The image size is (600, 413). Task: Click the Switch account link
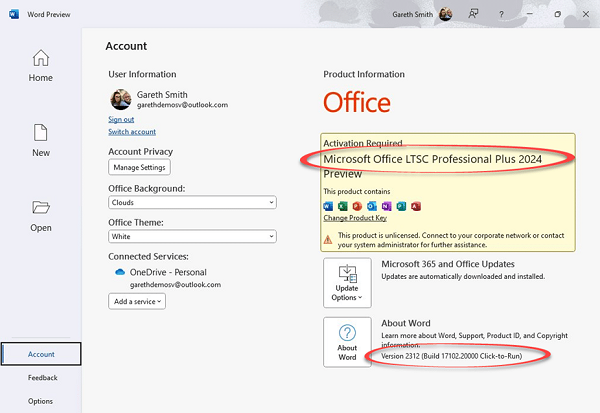click(x=132, y=132)
